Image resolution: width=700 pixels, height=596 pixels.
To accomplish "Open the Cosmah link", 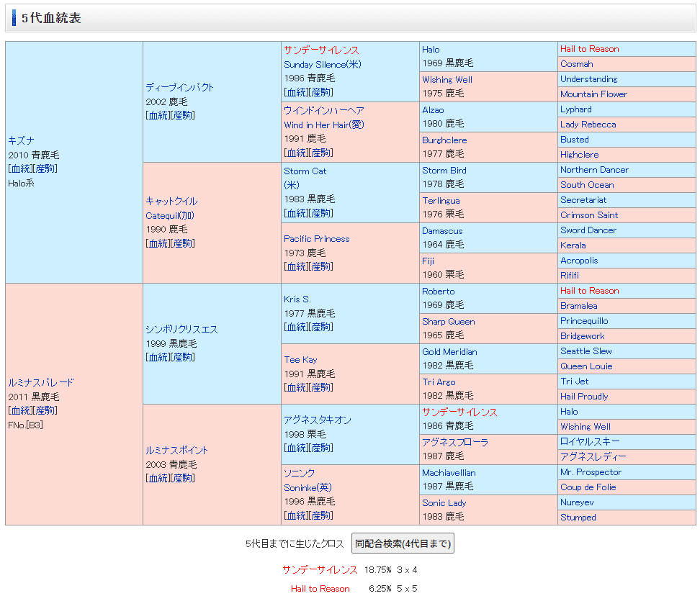I will (577, 64).
